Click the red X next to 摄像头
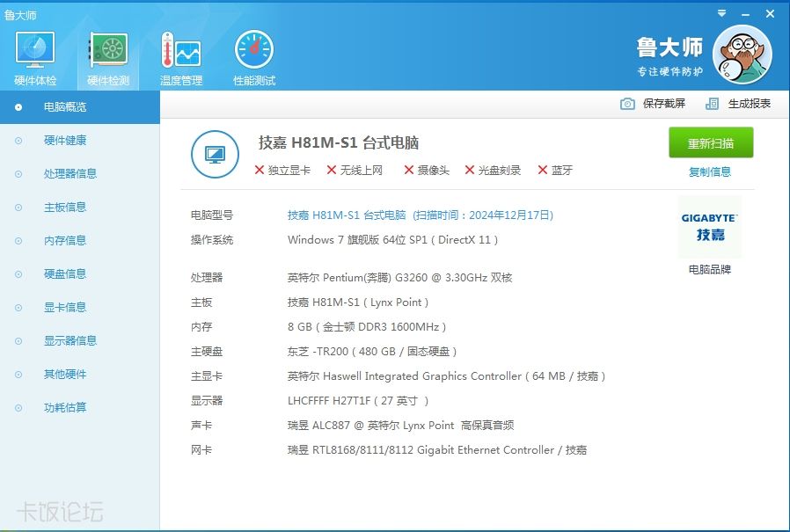Viewport: 790px width, 532px height. click(409, 171)
